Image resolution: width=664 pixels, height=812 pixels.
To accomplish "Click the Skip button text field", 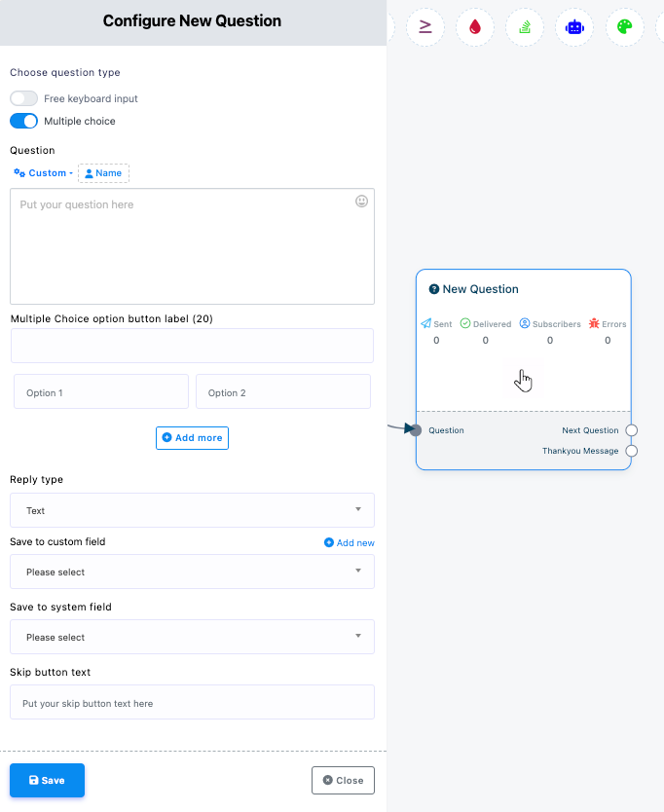I will click(192, 702).
